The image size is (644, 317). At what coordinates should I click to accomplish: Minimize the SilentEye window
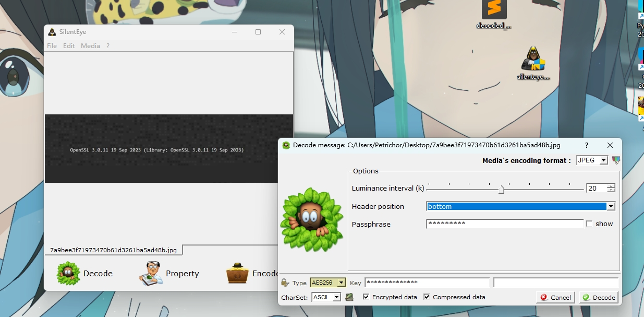pyautogui.click(x=234, y=32)
